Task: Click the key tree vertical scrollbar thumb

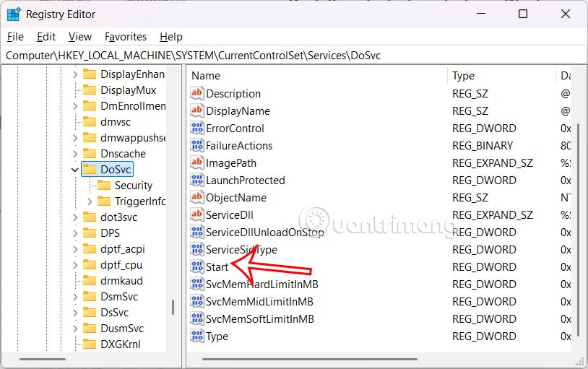Action: [173, 308]
